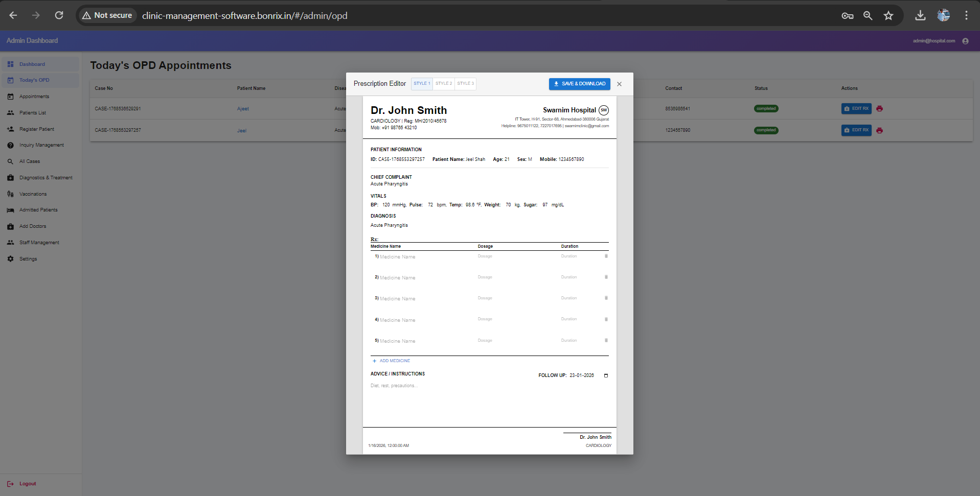Click the Downloads icon in browser toolbar
The image size is (980, 496).
920,15
